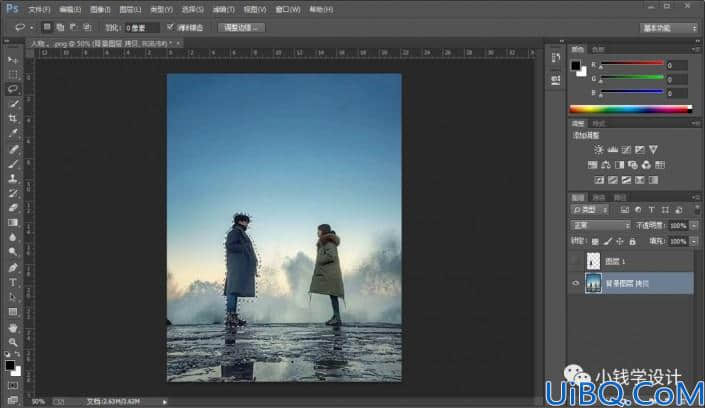The image size is (705, 408).
Task: Select the Horizontal Type tool
Action: point(13,282)
